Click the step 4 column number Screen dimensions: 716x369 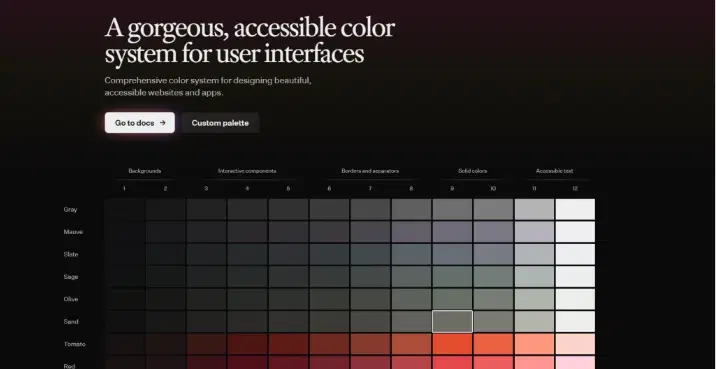click(247, 188)
